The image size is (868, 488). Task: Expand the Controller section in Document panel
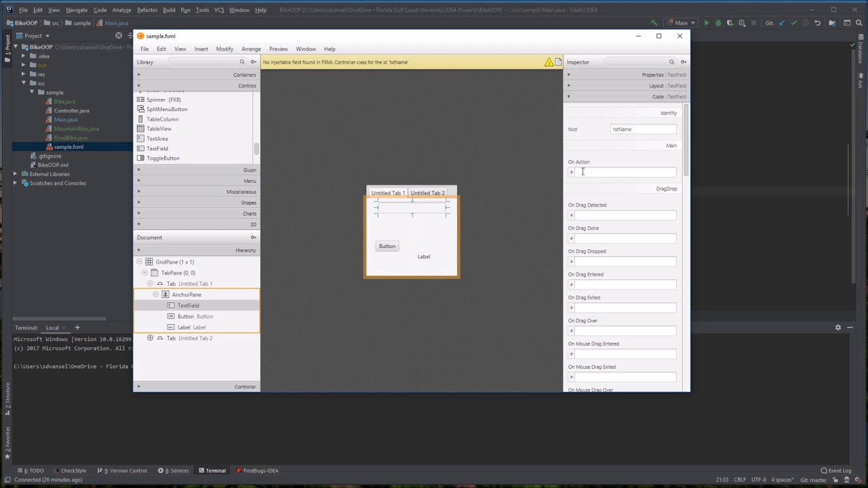[x=197, y=386]
